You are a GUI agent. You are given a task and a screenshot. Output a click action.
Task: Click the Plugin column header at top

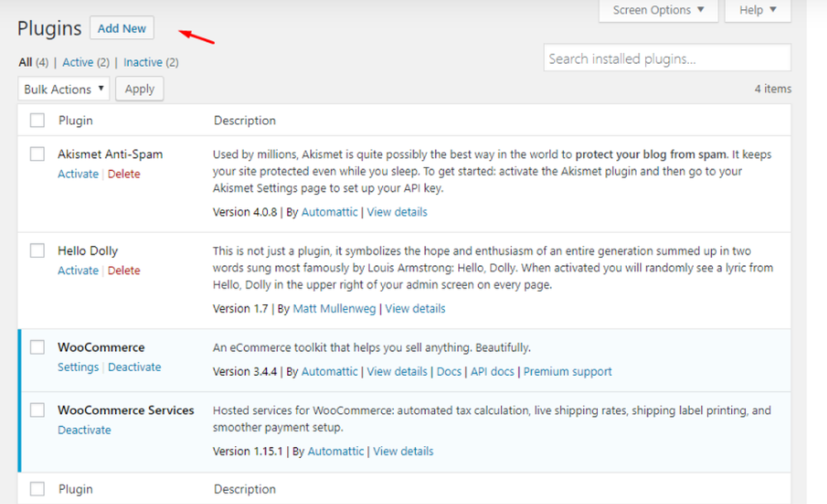pos(75,120)
